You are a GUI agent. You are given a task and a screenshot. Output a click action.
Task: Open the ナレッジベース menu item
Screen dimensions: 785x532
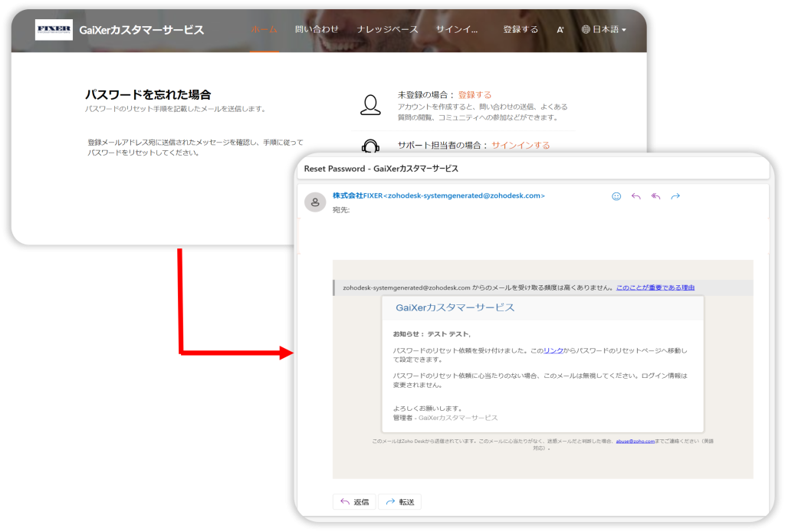pyautogui.click(x=387, y=30)
